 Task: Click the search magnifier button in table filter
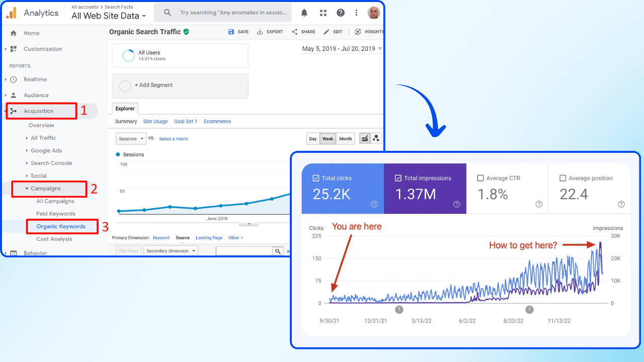click(x=278, y=251)
